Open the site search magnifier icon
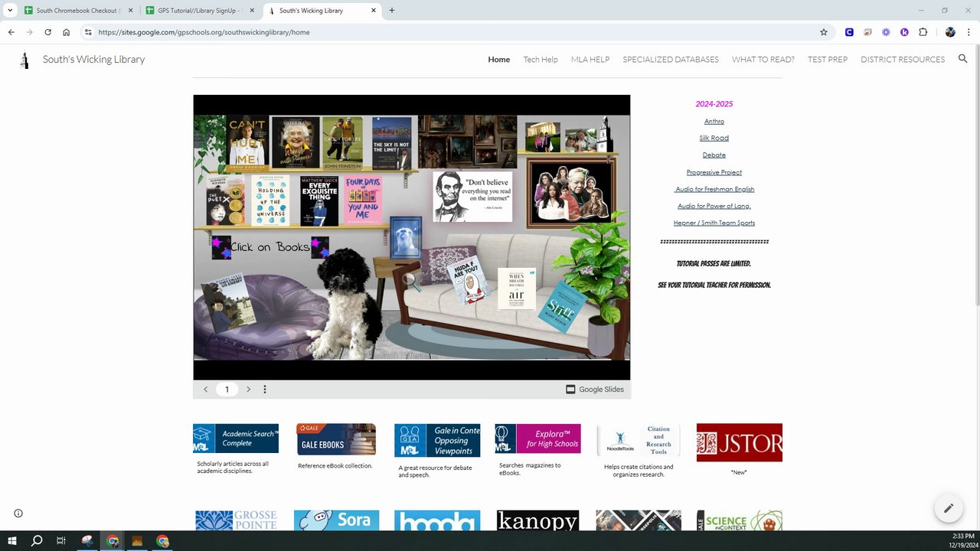This screenshot has width=980, height=551. pos(963,59)
